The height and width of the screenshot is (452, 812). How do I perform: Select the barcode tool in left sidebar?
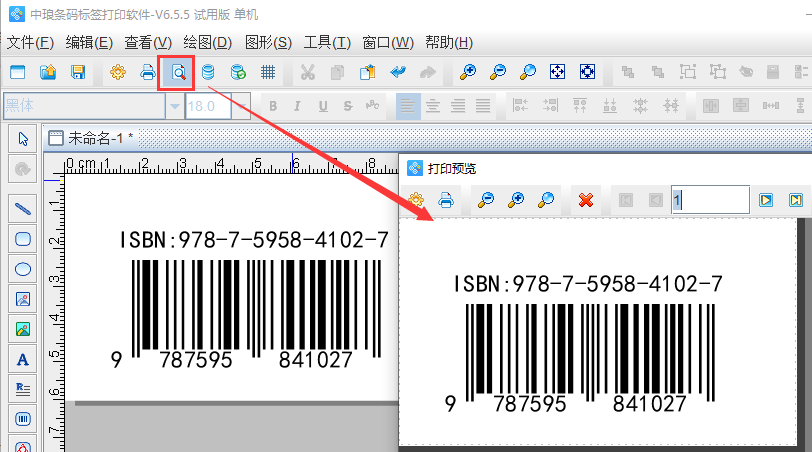pyautogui.click(x=23, y=418)
